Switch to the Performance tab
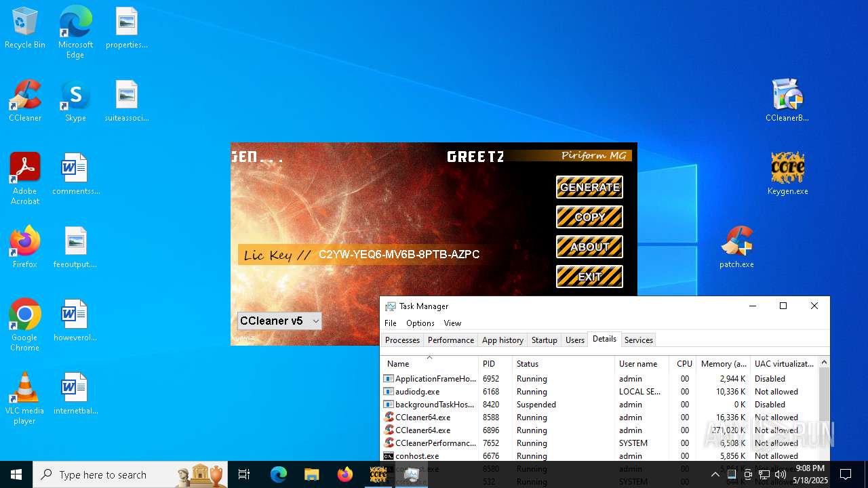The height and width of the screenshot is (488, 868). [x=451, y=340]
